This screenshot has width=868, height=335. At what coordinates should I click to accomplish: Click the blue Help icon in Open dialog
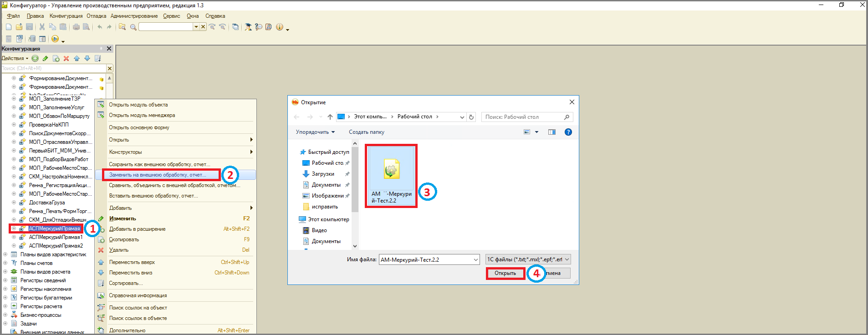pyautogui.click(x=568, y=132)
